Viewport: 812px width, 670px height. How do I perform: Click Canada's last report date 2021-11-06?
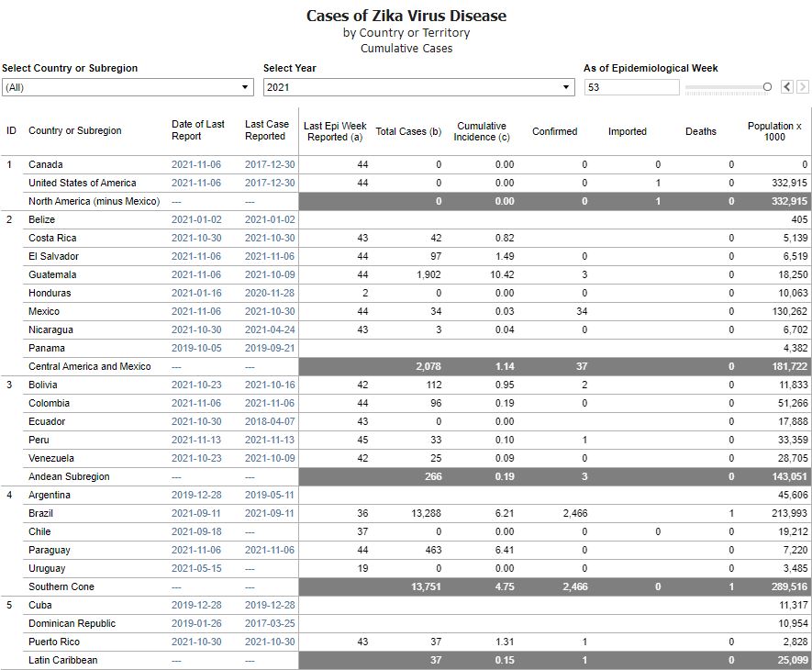point(195,164)
